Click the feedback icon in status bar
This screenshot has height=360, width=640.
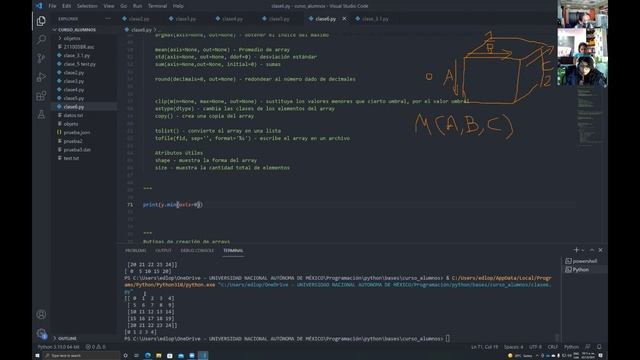(x=588, y=347)
